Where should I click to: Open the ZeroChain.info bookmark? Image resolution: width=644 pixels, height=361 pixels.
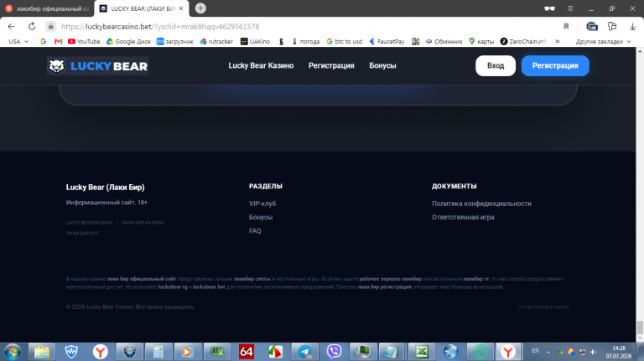click(524, 41)
